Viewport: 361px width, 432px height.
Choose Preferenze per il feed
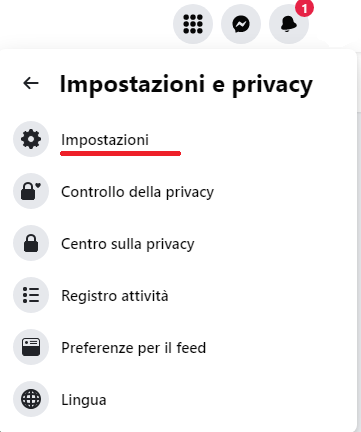coord(133,348)
